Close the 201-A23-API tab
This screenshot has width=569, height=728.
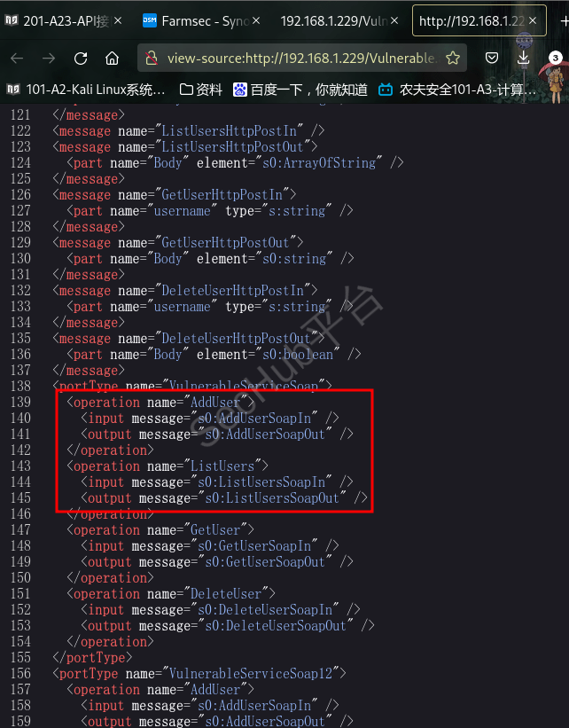[119, 20]
